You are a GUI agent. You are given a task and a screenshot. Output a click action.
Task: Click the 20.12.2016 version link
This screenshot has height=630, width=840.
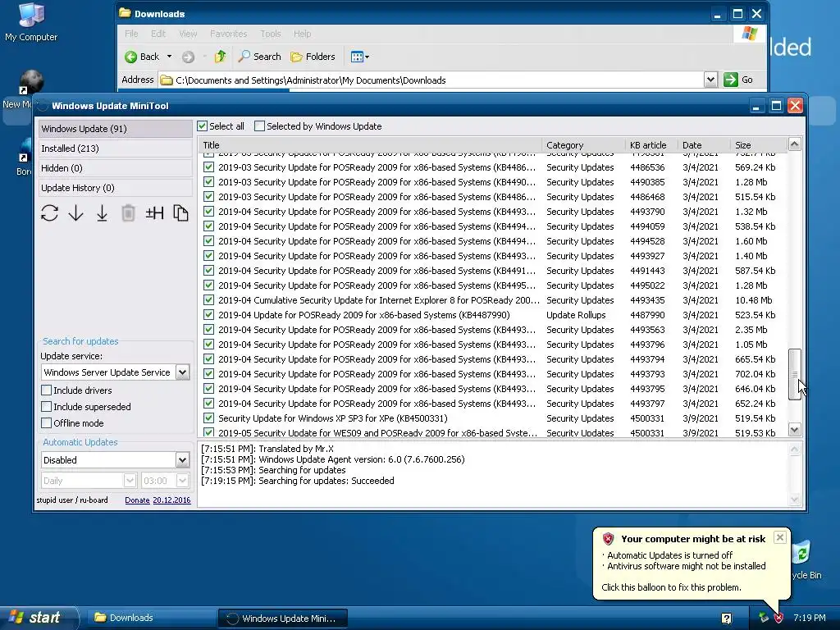click(171, 500)
